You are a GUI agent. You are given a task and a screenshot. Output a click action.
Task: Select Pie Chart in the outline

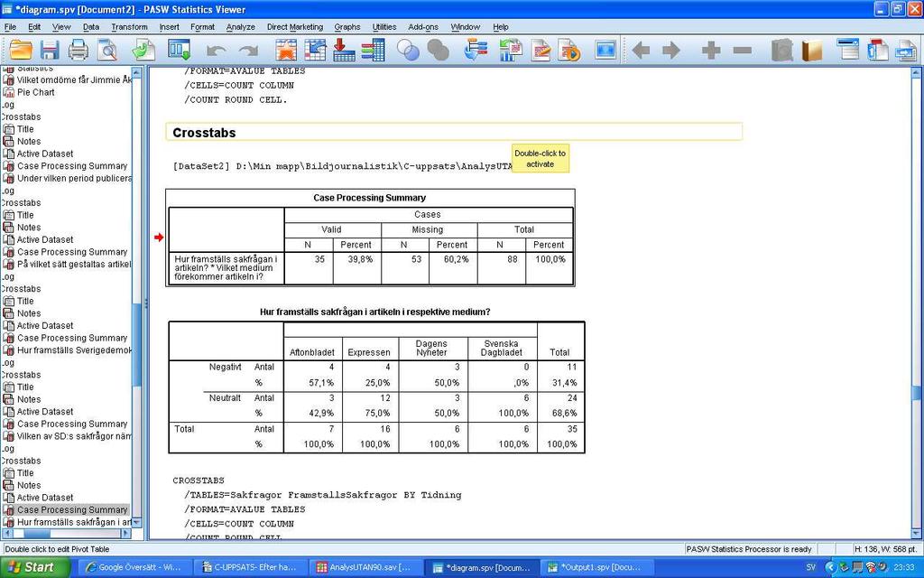click(x=35, y=92)
